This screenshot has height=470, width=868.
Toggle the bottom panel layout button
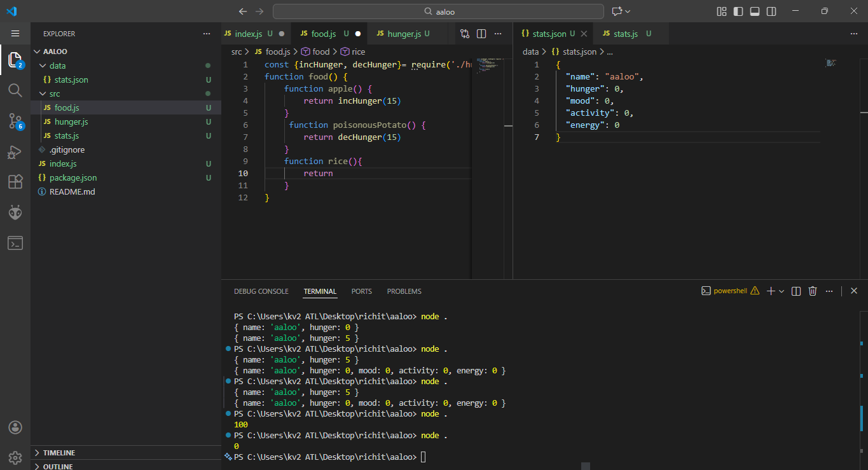[x=755, y=11]
